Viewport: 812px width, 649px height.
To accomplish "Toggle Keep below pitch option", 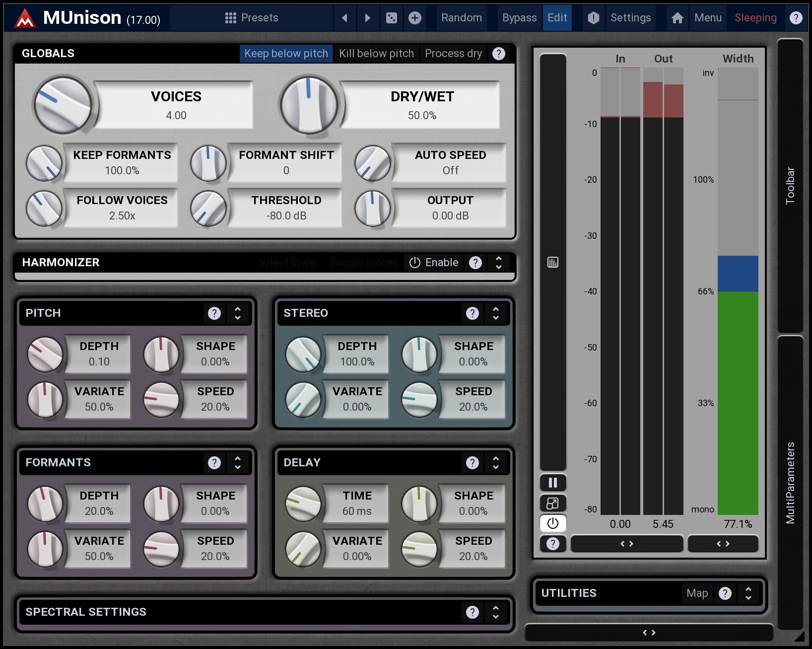I will [x=286, y=54].
